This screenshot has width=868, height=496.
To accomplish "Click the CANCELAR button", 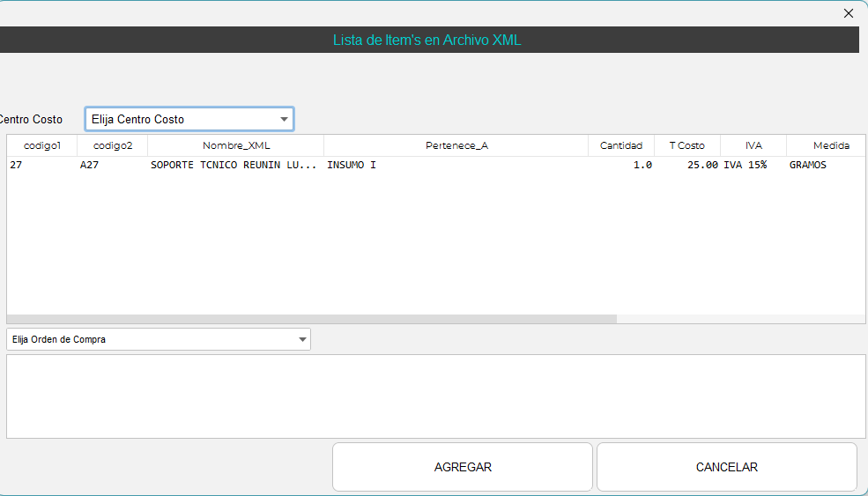I will 726,467.
